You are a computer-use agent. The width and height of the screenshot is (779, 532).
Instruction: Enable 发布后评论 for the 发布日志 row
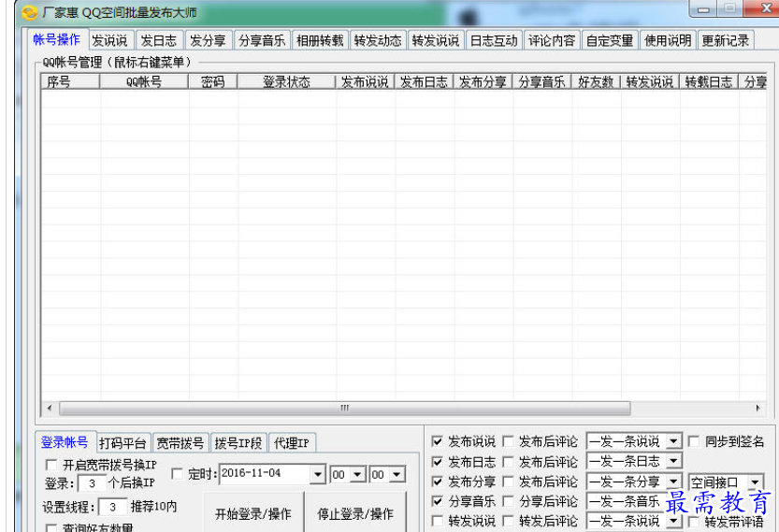click(x=508, y=462)
